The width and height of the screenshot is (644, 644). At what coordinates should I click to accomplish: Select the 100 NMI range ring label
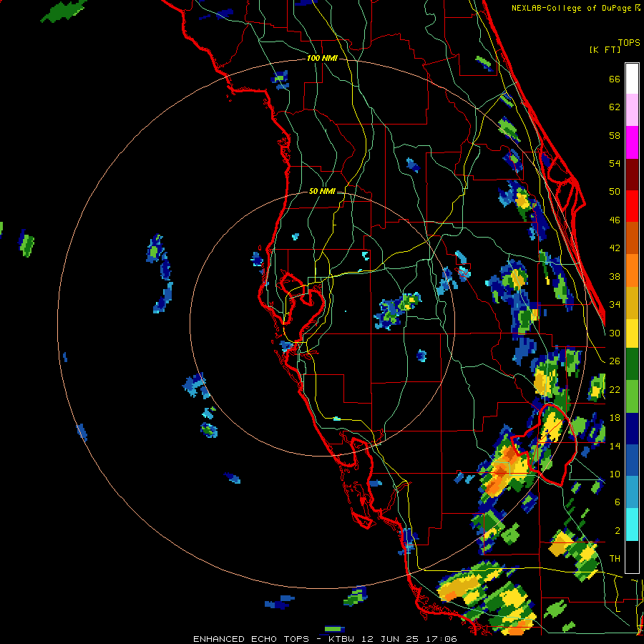322,58
